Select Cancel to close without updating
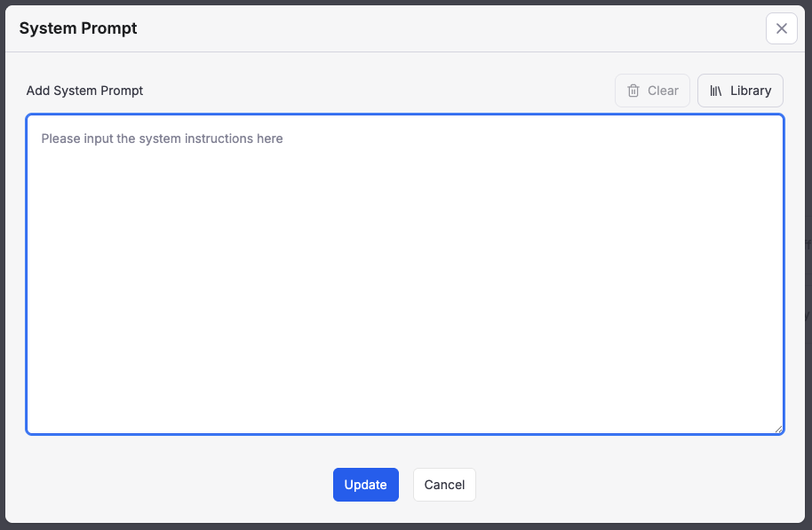The width and height of the screenshot is (812, 530). click(x=444, y=484)
